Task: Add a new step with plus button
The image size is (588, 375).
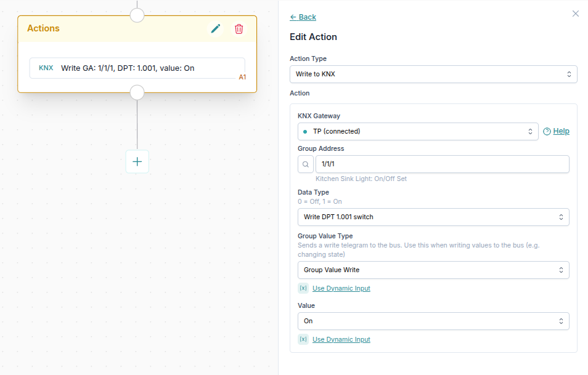Action: pyautogui.click(x=137, y=161)
